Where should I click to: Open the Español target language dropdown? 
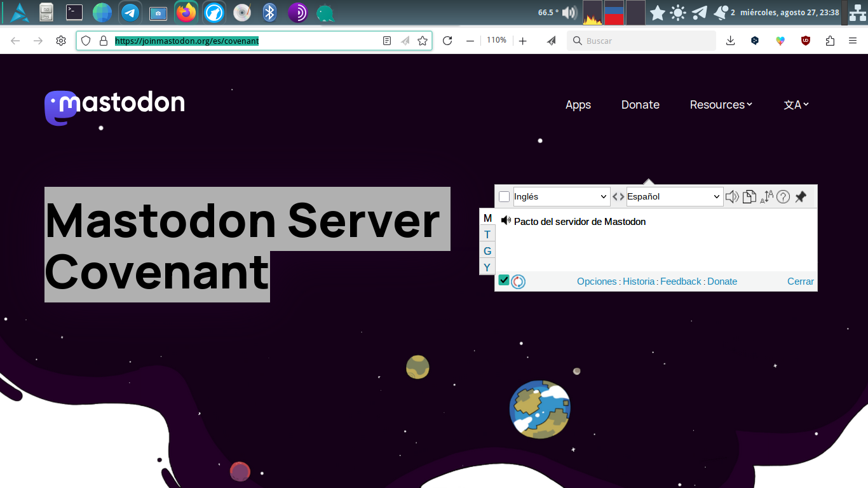pyautogui.click(x=674, y=196)
